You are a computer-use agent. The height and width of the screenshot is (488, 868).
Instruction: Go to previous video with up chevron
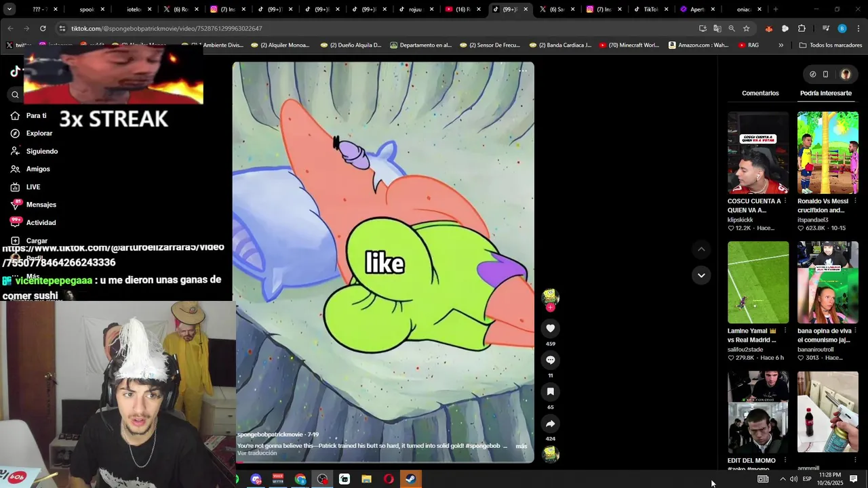tap(701, 249)
